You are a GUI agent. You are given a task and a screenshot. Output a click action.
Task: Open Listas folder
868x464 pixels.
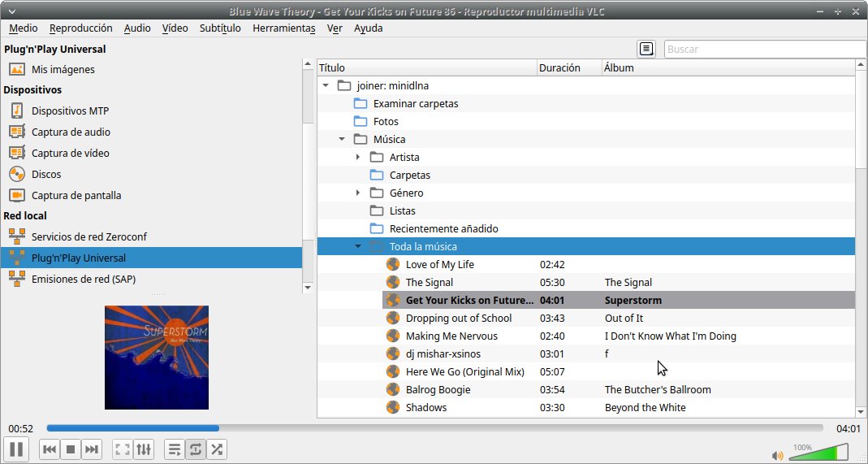[x=403, y=210]
